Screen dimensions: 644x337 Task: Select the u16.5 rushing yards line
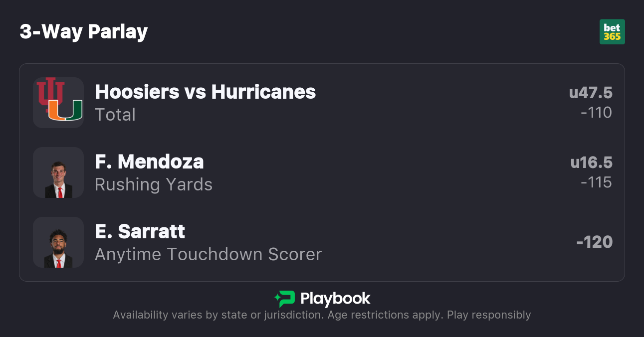point(591,163)
